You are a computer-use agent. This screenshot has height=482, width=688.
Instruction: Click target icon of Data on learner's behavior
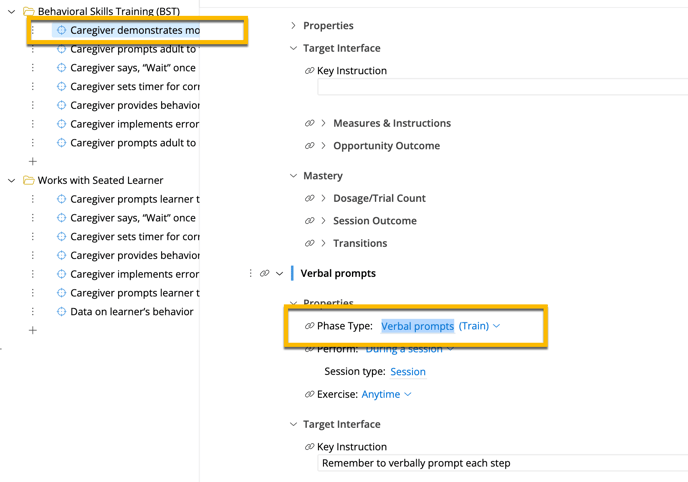point(61,311)
